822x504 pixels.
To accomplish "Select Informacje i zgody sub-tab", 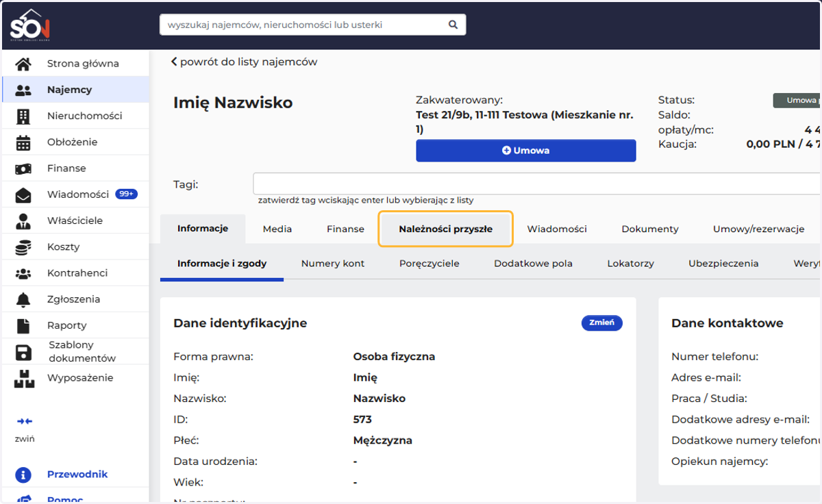I will [222, 263].
